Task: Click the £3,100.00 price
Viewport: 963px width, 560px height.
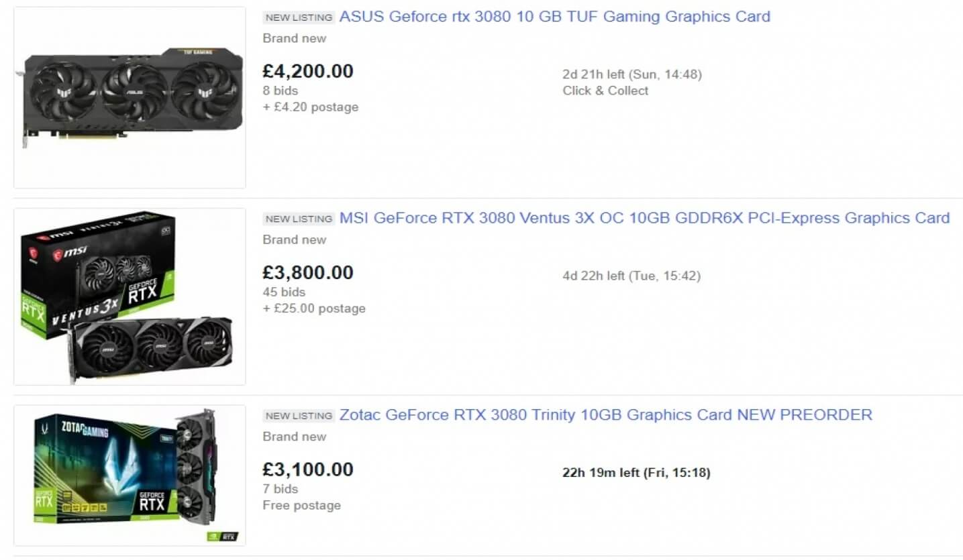Action: (308, 469)
